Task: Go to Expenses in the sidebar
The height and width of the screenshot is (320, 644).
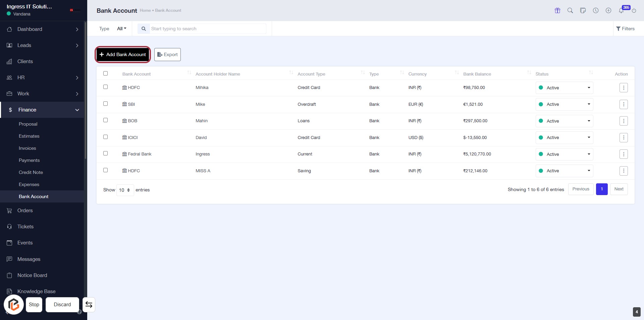Action: 29,184
